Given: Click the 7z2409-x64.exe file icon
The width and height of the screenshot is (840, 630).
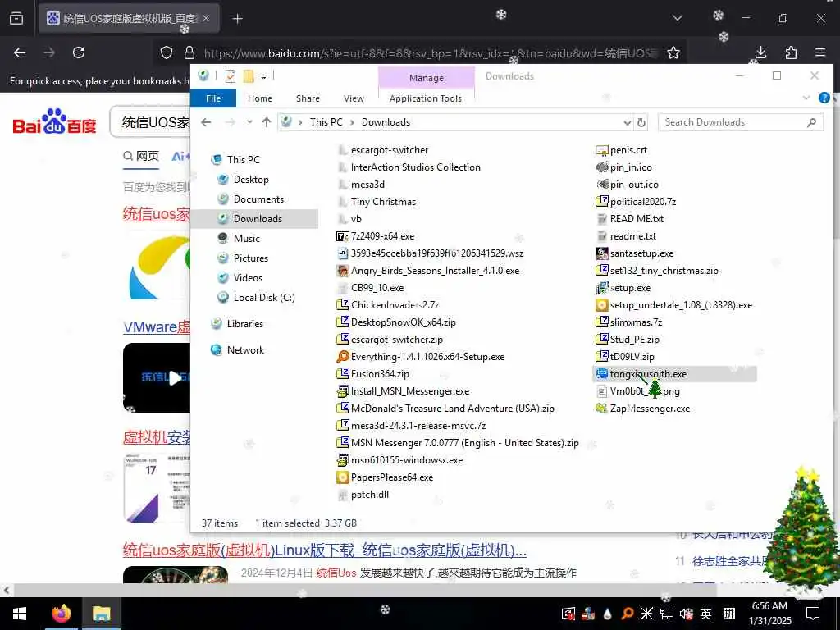Looking at the screenshot, I should pos(342,236).
